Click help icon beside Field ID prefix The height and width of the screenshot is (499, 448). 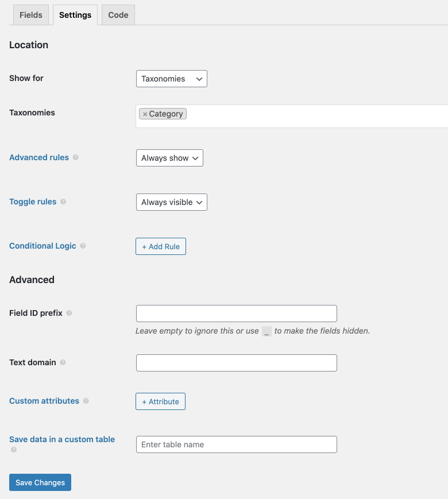point(69,313)
